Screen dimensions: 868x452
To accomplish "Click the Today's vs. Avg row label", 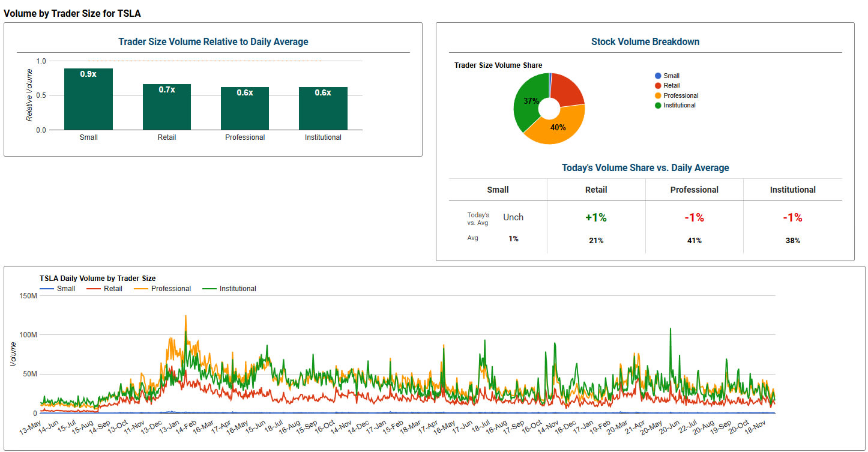I will click(x=478, y=219).
